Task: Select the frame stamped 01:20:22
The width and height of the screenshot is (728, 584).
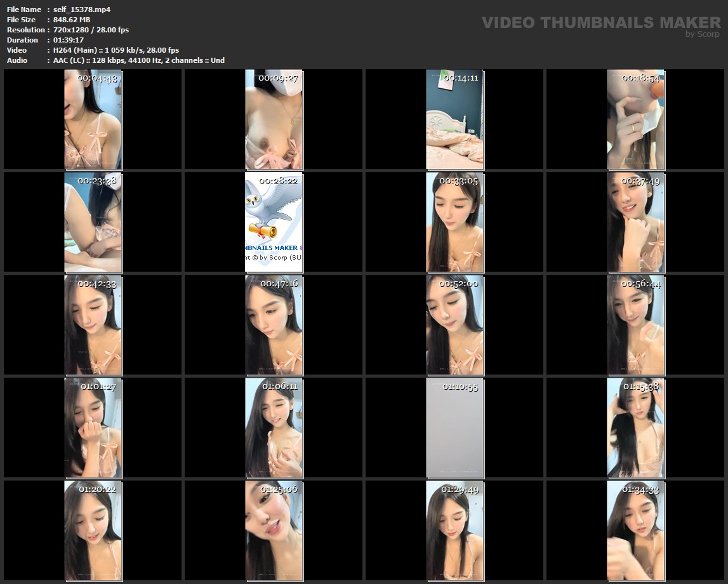Action: (x=93, y=531)
